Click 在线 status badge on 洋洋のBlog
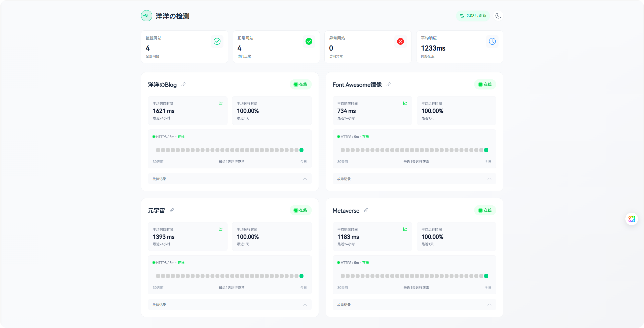Viewport: 644px width, 328px height. 300,84
